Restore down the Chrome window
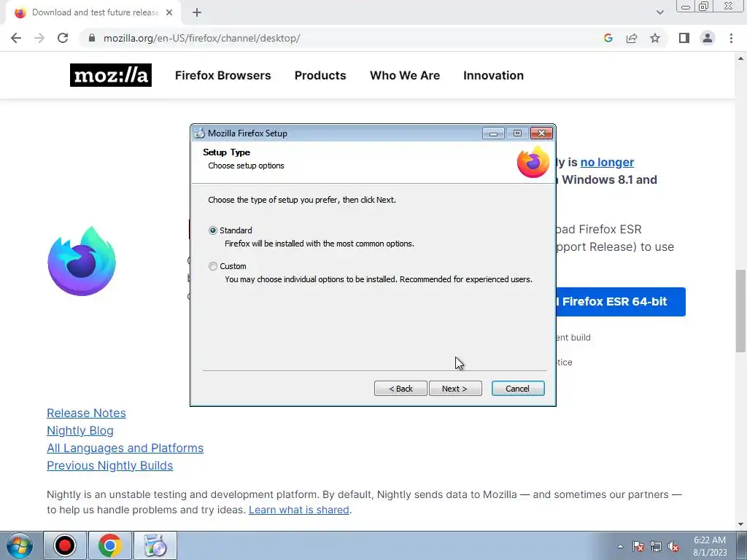 click(x=703, y=6)
